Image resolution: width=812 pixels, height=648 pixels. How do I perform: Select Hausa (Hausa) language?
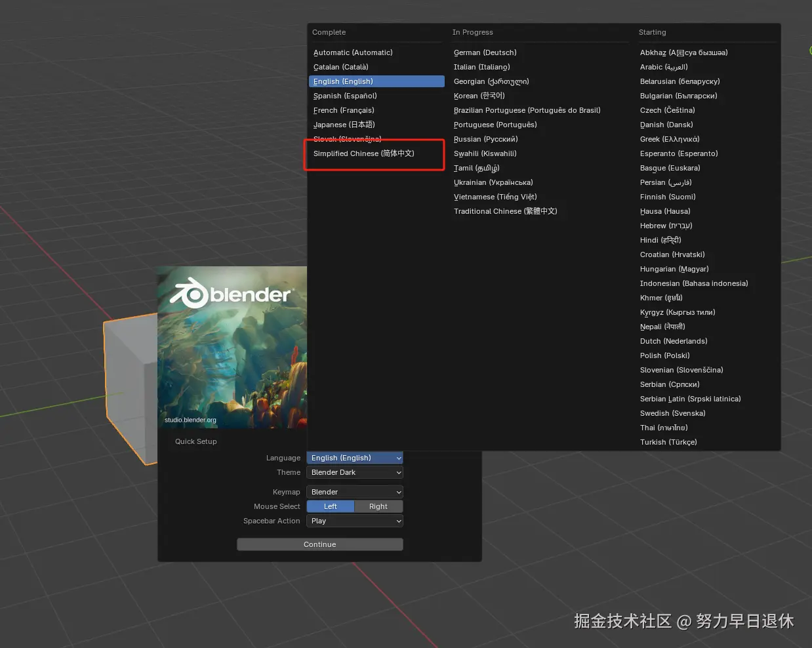click(x=707, y=211)
